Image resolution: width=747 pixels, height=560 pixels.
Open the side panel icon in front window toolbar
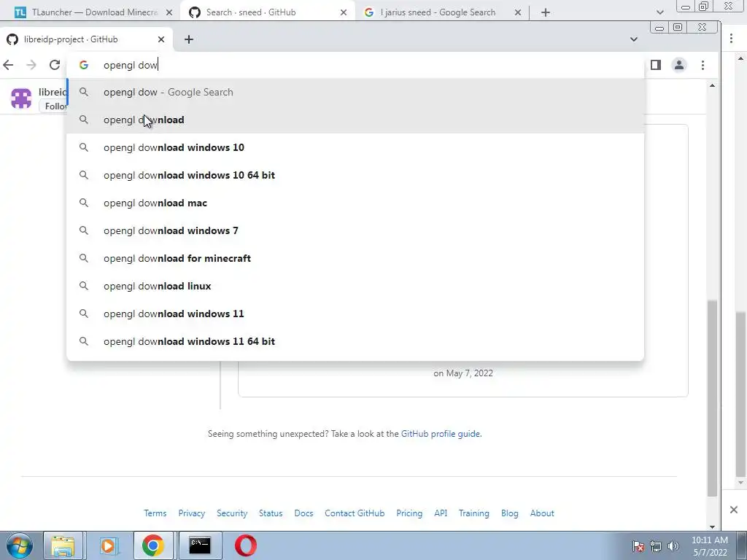(x=656, y=65)
